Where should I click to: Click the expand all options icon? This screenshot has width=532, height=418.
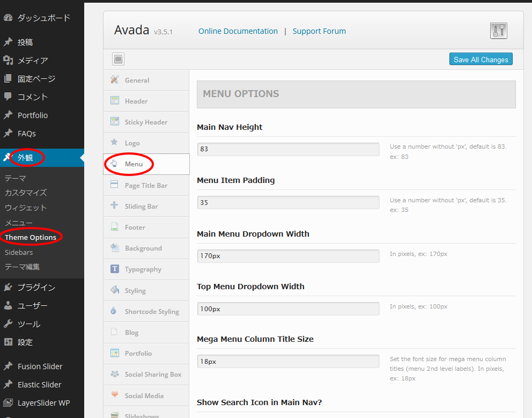click(x=118, y=59)
